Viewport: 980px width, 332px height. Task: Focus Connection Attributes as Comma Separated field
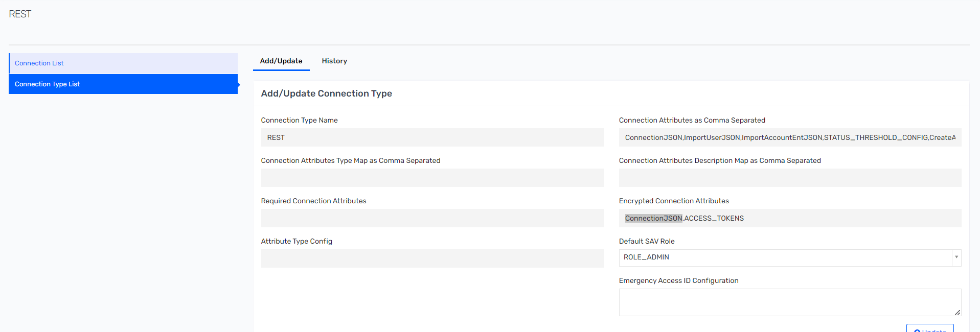[x=790, y=137]
